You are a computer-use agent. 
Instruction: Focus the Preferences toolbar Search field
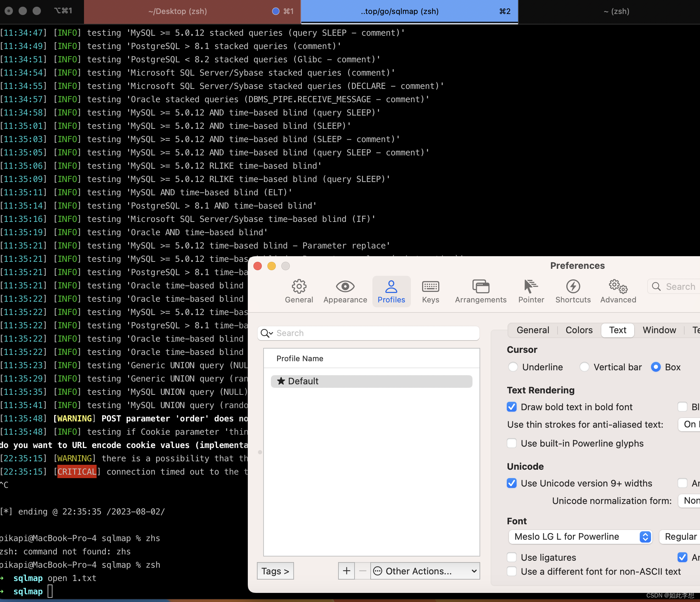pyautogui.click(x=674, y=287)
